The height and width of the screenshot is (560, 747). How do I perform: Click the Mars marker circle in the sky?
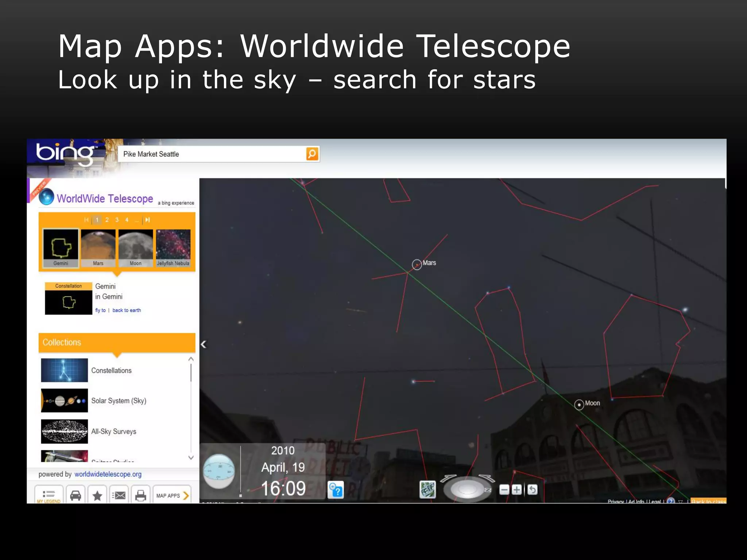point(417,264)
